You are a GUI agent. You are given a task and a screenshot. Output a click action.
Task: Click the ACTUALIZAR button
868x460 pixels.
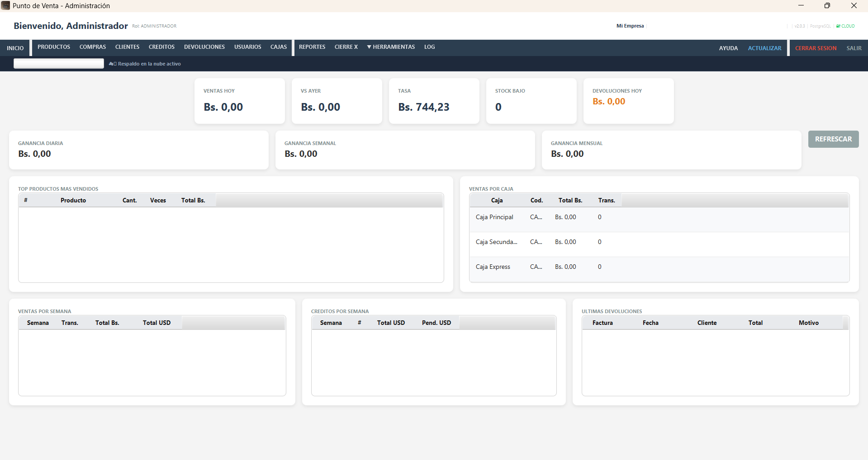click(764, 48)
